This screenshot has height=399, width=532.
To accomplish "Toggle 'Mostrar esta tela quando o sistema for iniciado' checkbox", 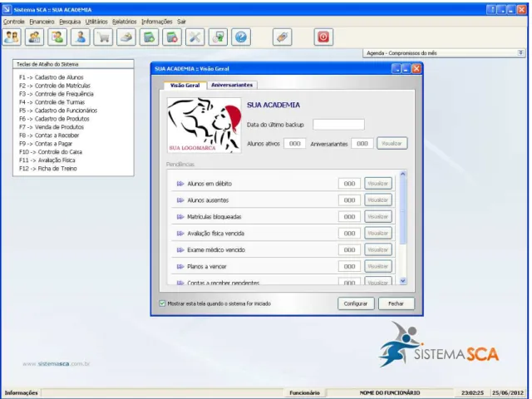I will [162, 303].
